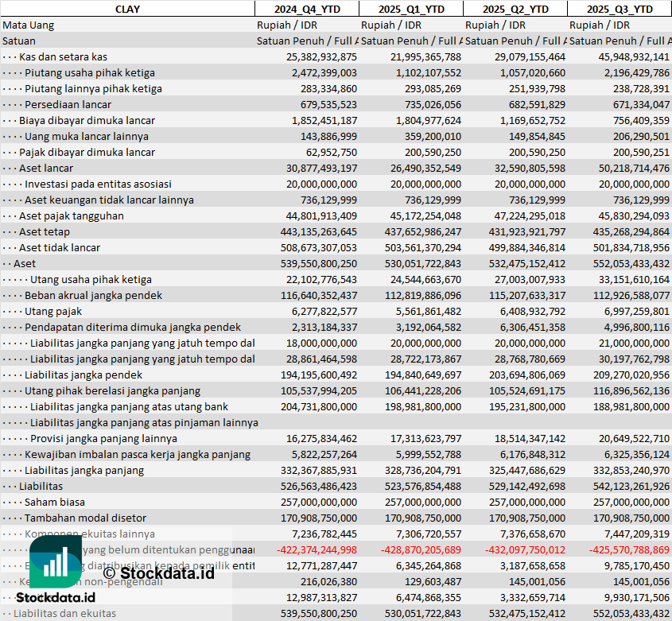Viewport: 672px width, 621px height.
Task: Click the 2025_Q3_YTD column header
Action: pyautogui.click(x=620, y=9)
